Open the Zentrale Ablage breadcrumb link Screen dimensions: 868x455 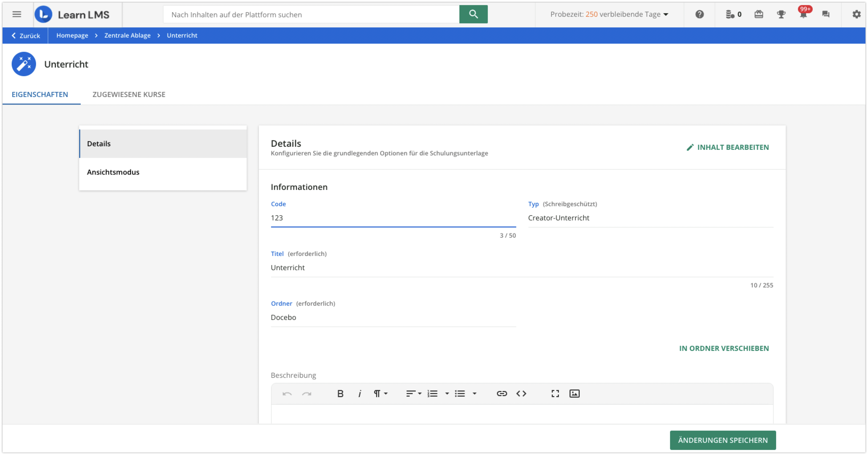(127, 35)
